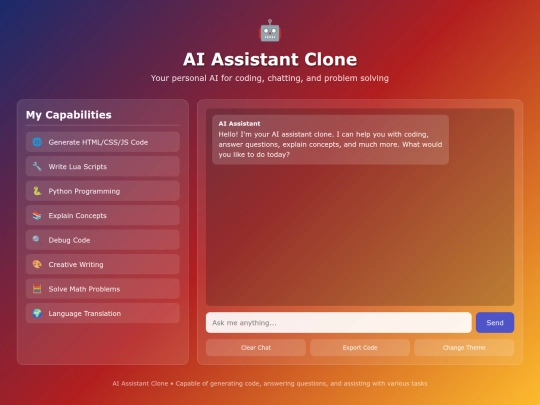Image resolution: width=540 pixels, height=405 pixels.
Task: Select the Debug Code capability
Action: [x=103, y=240]
